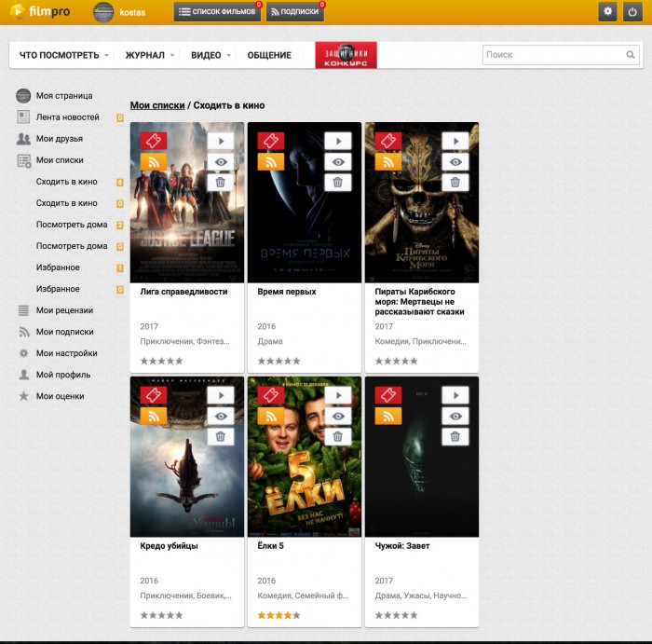Open kostas user profile in header

pyautogui.click(x=120, y=12)
